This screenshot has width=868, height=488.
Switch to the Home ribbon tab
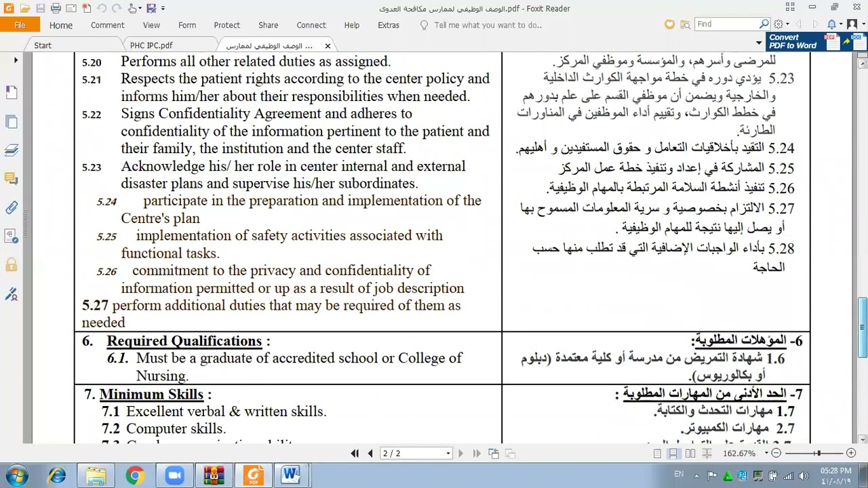60,25
